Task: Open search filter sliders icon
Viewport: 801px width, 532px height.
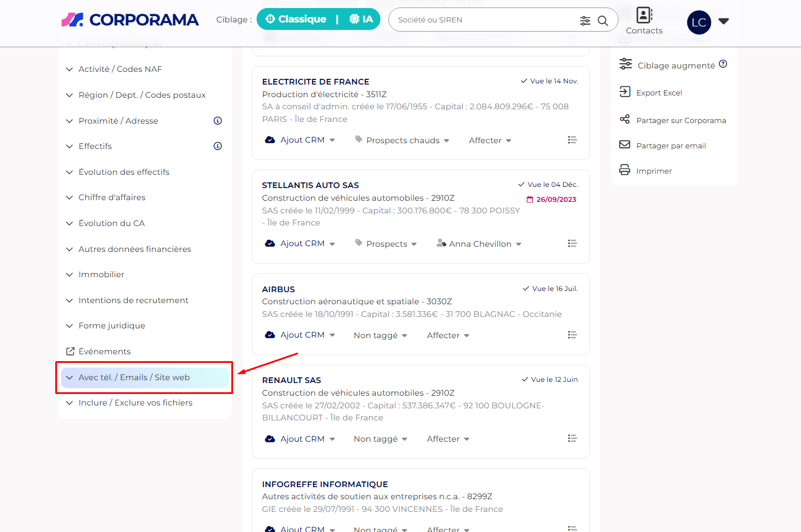Action: [585, 21]
